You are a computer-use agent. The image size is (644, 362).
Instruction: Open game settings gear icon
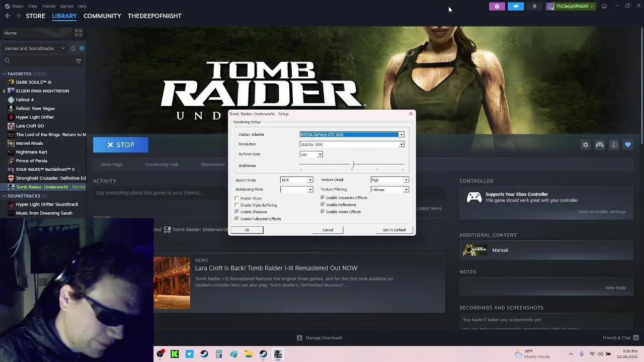(586, 145)
